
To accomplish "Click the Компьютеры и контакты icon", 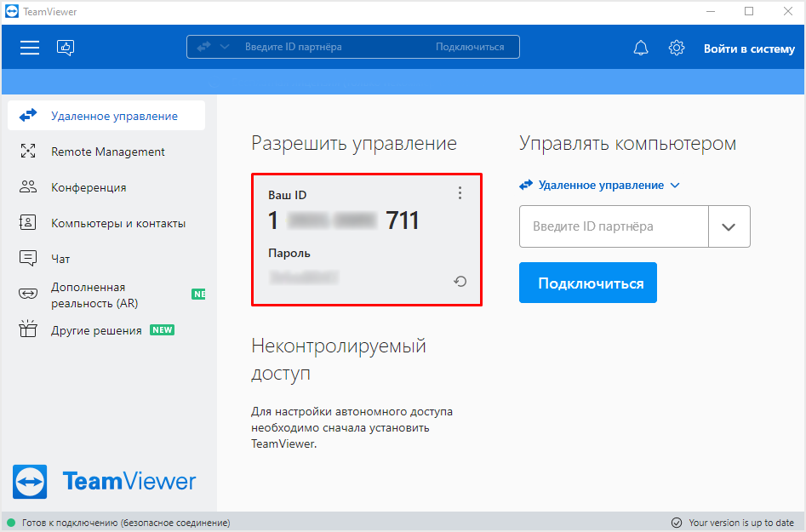I will tap(28, 222).
